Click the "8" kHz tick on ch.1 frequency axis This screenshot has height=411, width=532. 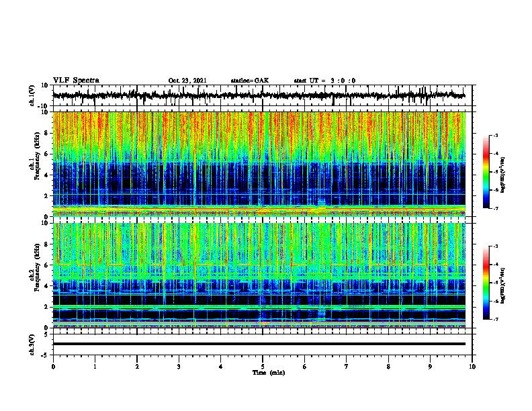pyautogui.click(x=46, y=133)
